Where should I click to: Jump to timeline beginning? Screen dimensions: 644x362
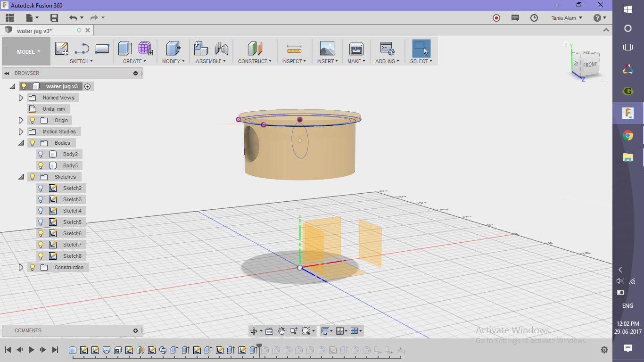[8, 350]
